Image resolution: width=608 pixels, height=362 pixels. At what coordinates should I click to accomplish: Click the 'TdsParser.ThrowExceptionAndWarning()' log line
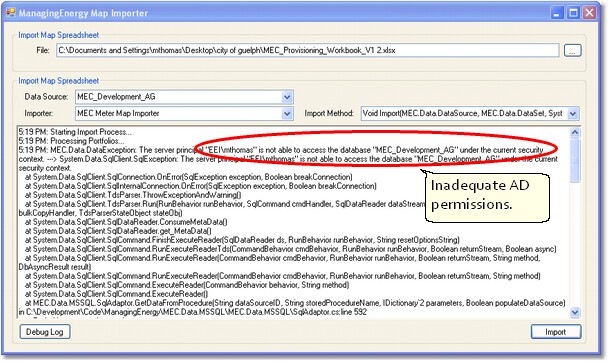point(133,195)
